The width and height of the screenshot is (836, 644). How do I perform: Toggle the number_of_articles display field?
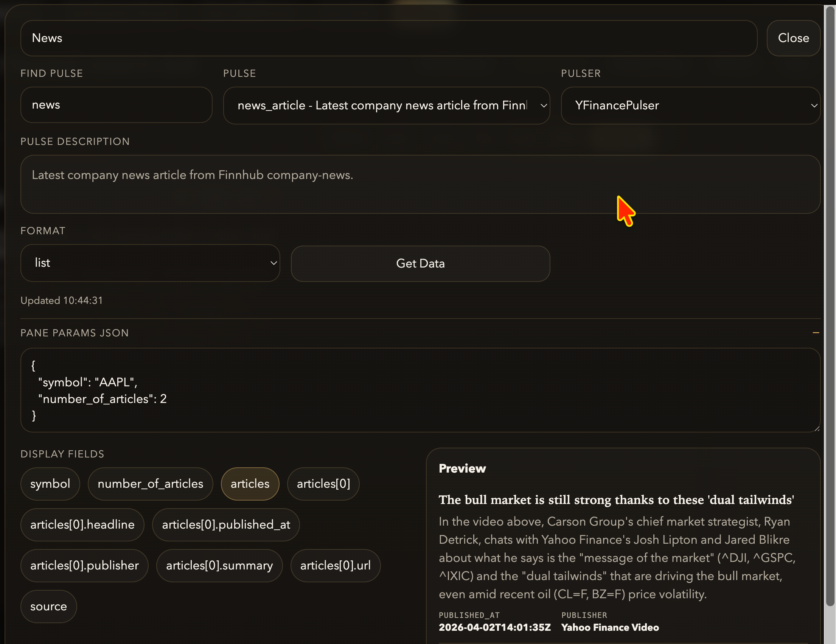click(x=150, y=484)
